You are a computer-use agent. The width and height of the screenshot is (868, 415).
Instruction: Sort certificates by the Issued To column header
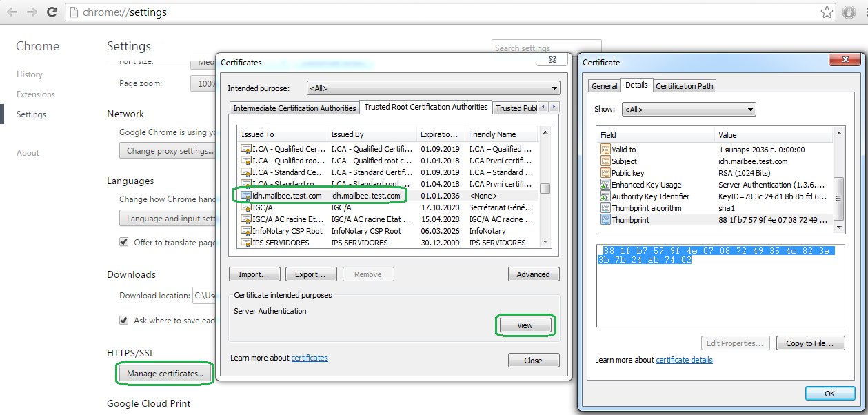pyautogui.click(x=282, y=134)
